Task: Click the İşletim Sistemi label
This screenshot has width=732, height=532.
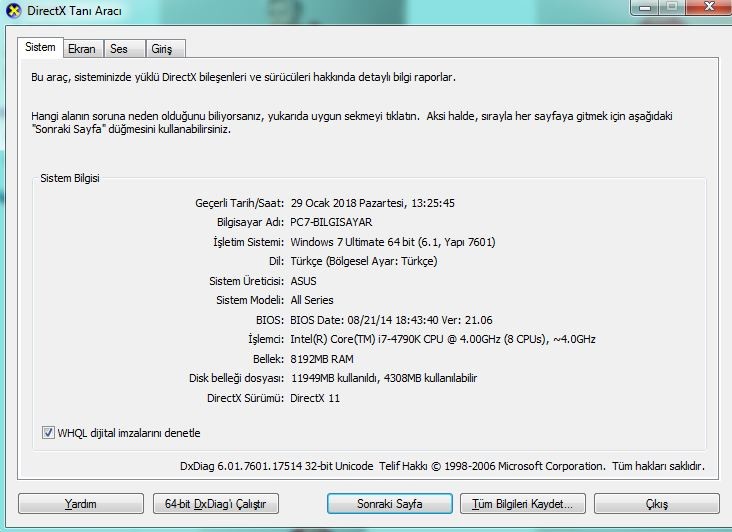Action: (x=248, y=242)
